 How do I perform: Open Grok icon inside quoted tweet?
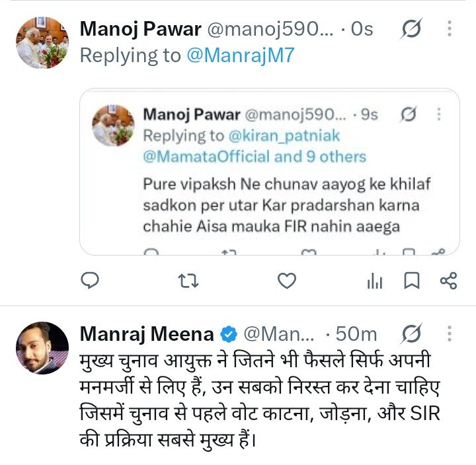(409, 114)
